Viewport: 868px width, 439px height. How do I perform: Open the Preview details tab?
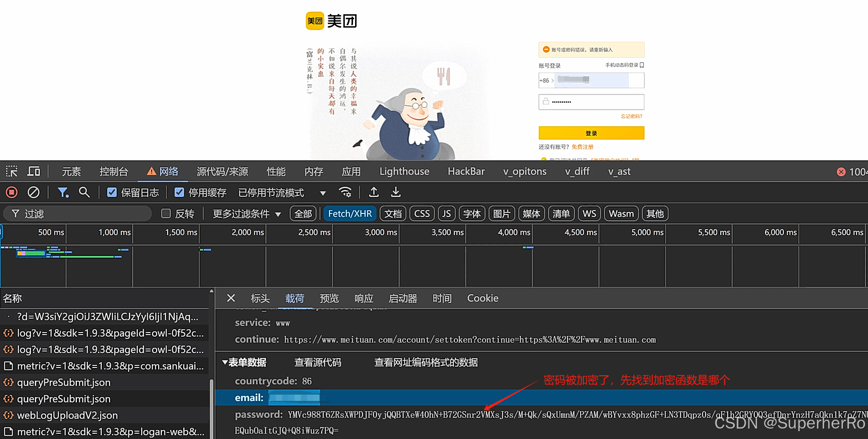(329, 298)
